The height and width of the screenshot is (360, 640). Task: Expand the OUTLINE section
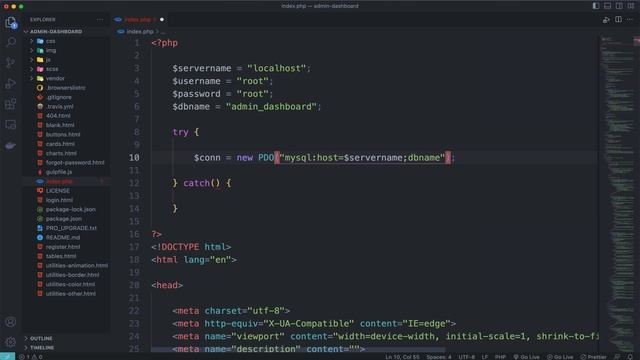(x=65, y=338)
